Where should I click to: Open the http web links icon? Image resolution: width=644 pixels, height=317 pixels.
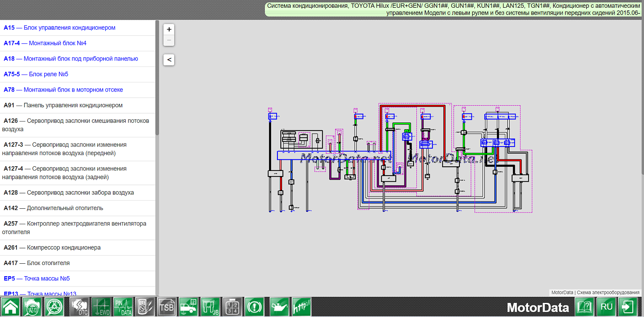pos(301,307)
